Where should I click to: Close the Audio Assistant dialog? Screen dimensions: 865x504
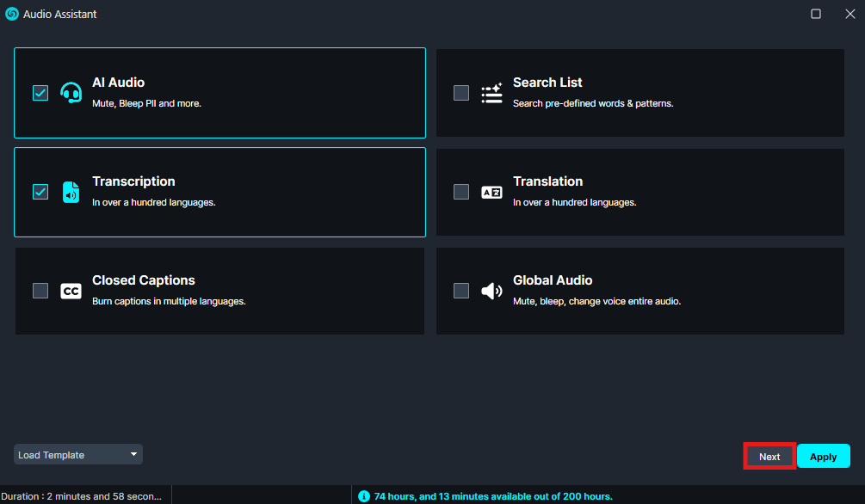(x=850, y=14)
